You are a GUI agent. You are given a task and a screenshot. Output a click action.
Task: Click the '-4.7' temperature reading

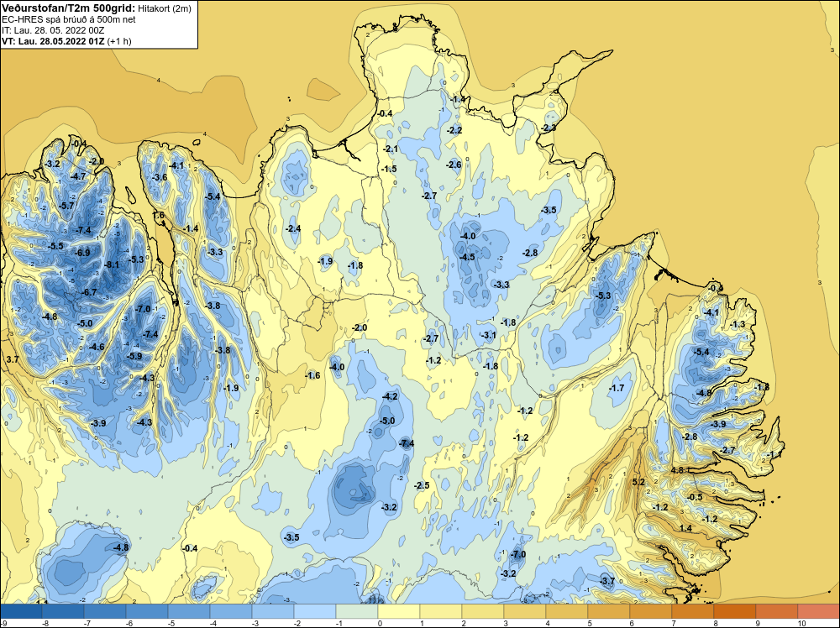[x=77, y=176]
